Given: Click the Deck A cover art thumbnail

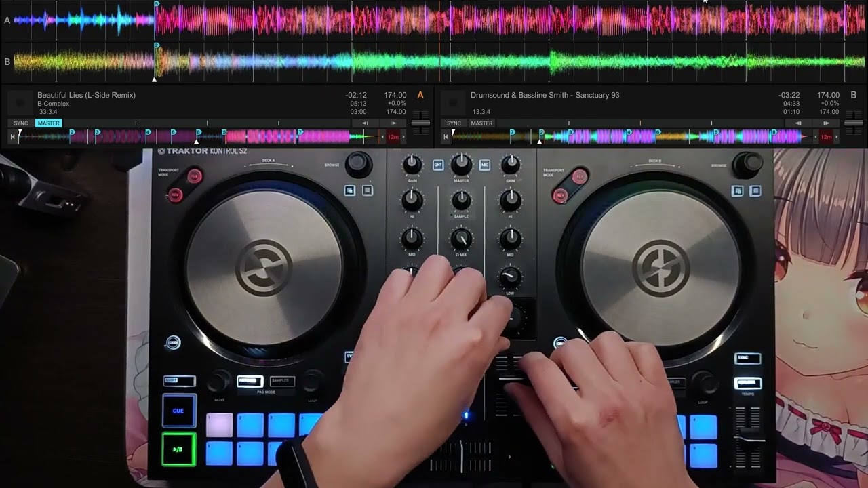Looking at the screenshot, I should coord(20,102).
